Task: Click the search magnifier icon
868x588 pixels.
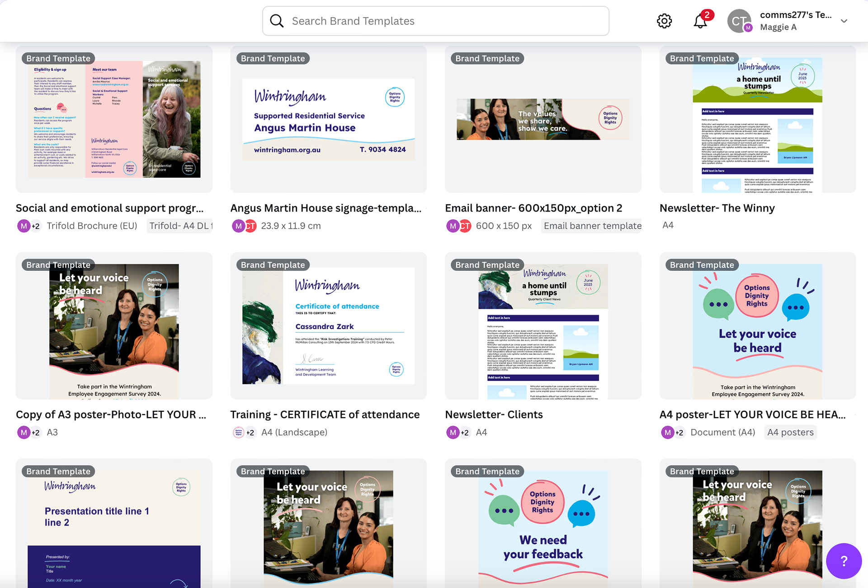Action: pyautogui.click(x=277, y=21)
